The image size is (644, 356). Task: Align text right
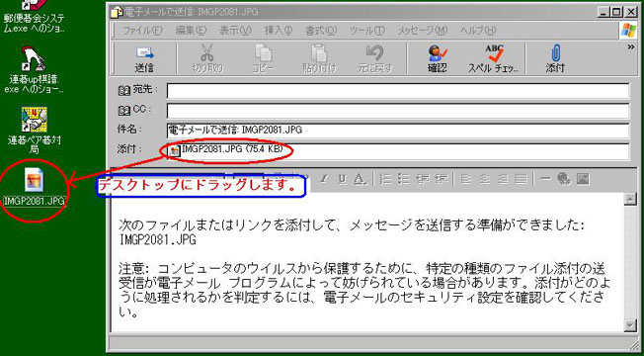click(x=503, y=179)
